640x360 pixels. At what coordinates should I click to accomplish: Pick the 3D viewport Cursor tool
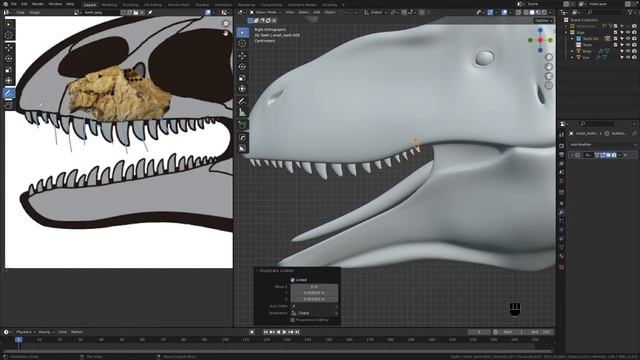point(242,43)
